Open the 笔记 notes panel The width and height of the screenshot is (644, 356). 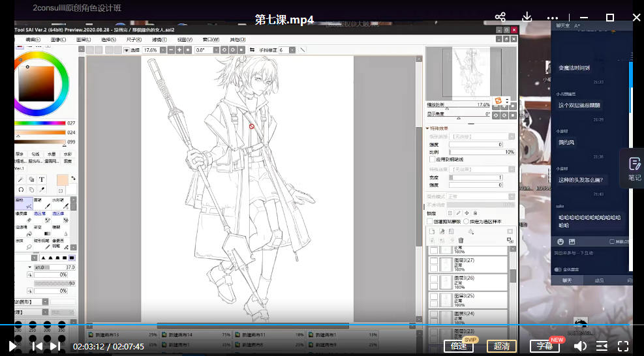[634, 168]
